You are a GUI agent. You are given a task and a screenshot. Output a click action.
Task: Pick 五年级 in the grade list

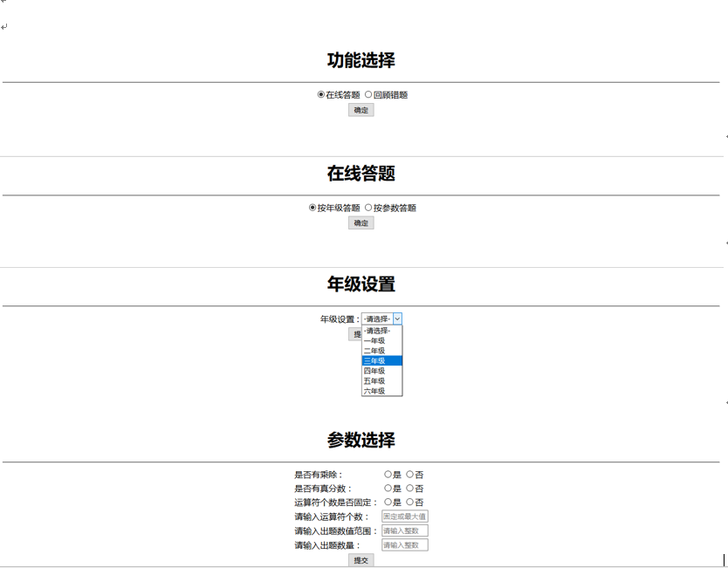click(382, 381)
